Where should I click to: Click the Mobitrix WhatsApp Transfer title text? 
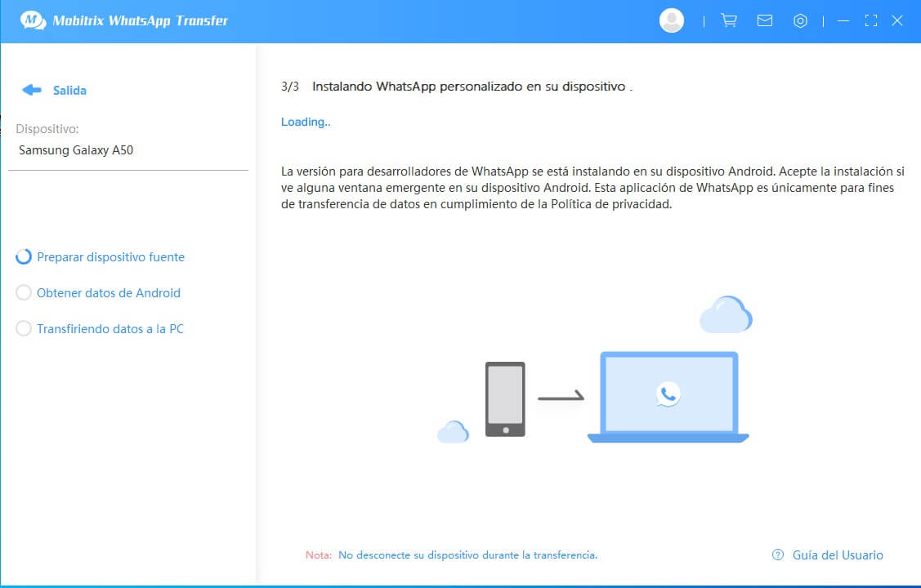(140, 21)
